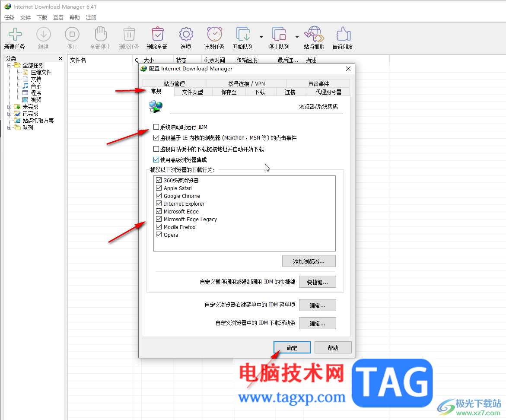Viewport: 506px width, 420px height.
Task: Select 站点抓取方案 in the category tree
Action: click(38, 121)
